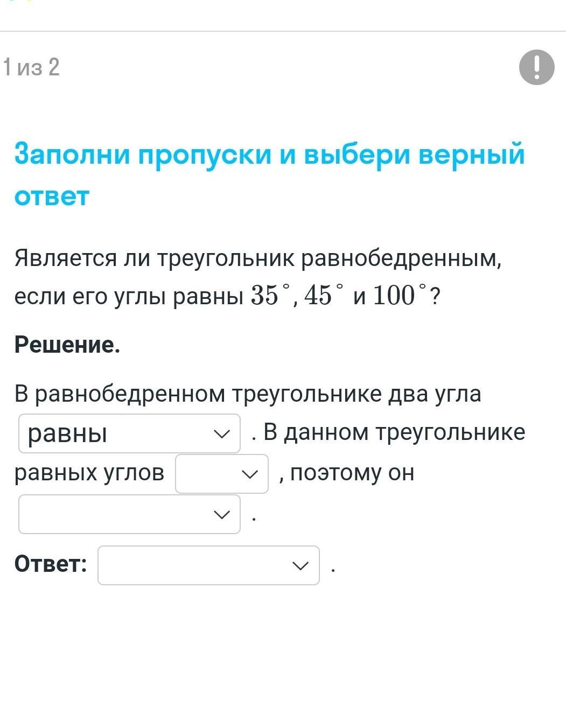The height and width of the screenshot is (728, 566).
Task: Click the sentence "В равнобедренном треугольнике два угла"
Action: click(x=248, y=394)
